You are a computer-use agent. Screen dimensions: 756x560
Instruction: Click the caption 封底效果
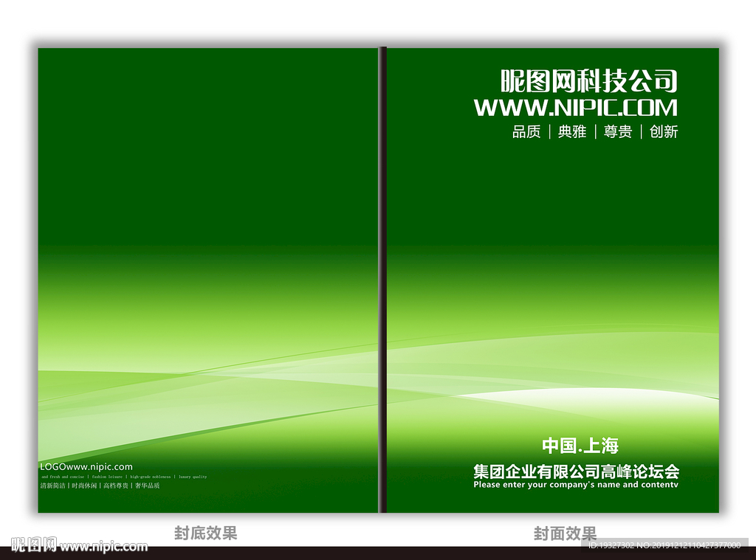click(206, 533)
